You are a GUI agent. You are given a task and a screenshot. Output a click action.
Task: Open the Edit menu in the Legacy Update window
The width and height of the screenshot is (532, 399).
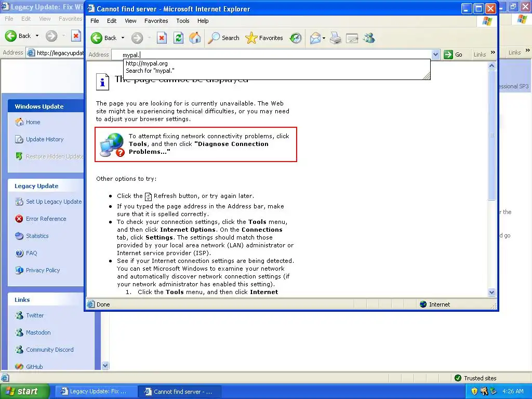26,19
